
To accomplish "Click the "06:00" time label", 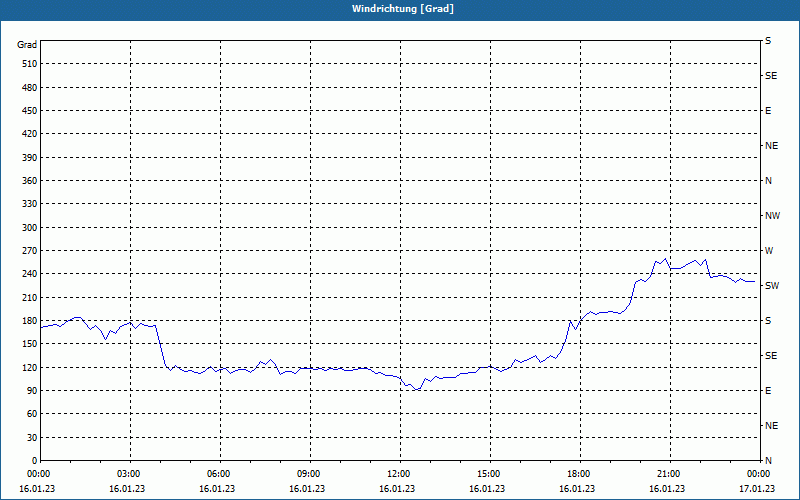I will point(220,474).
